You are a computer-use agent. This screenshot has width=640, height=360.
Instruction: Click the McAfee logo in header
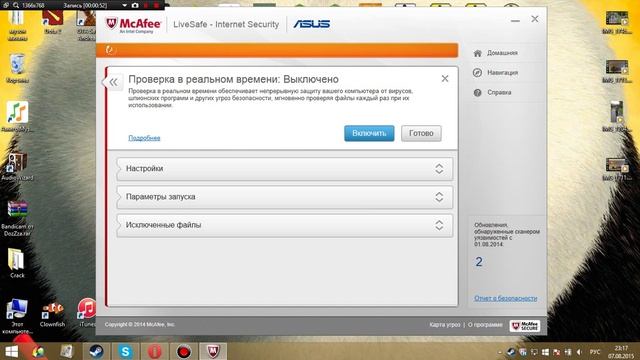[133, 24]
